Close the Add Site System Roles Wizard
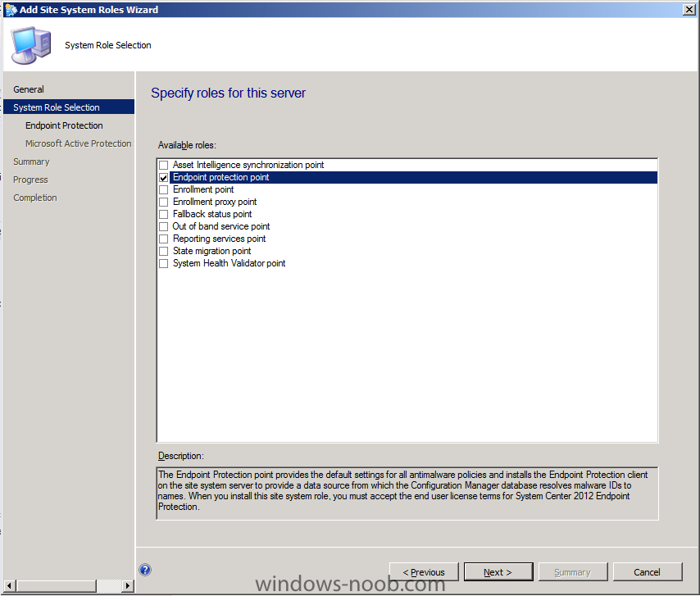Image resolution: width=700 pixels, height=596 pixels. click(x=689, y=9)
